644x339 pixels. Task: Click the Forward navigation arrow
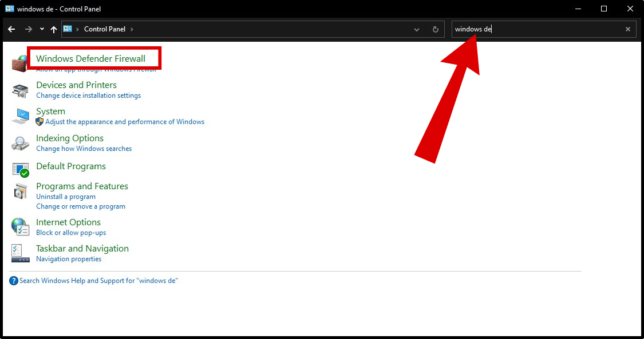29,29
